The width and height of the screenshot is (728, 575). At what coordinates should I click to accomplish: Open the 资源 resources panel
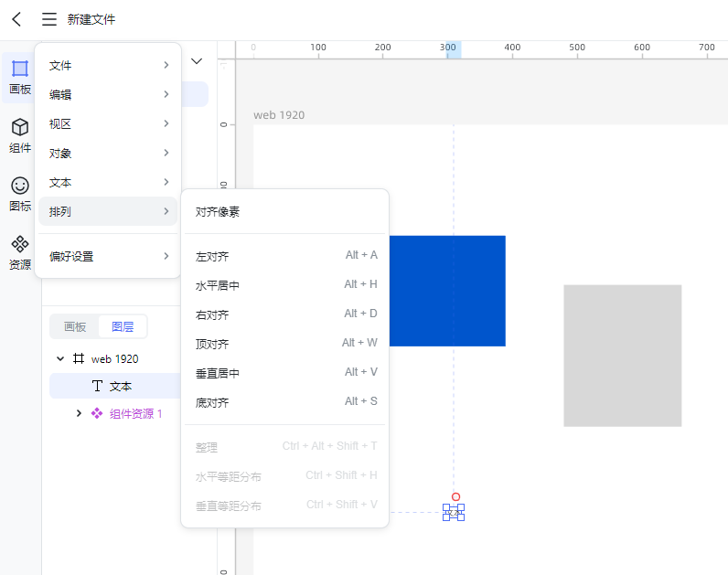pyautogui.click(x=20, y=252)
